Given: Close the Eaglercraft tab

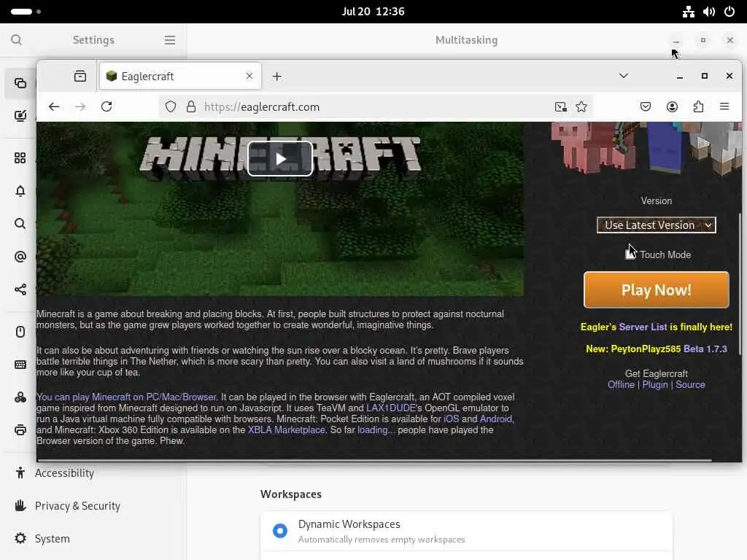Looking at the screenshot, I should click(x=249, y=76).
